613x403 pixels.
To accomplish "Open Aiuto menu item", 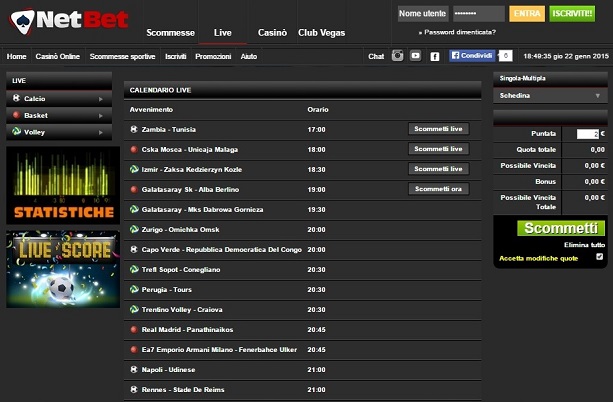I will tap(249, 57).
